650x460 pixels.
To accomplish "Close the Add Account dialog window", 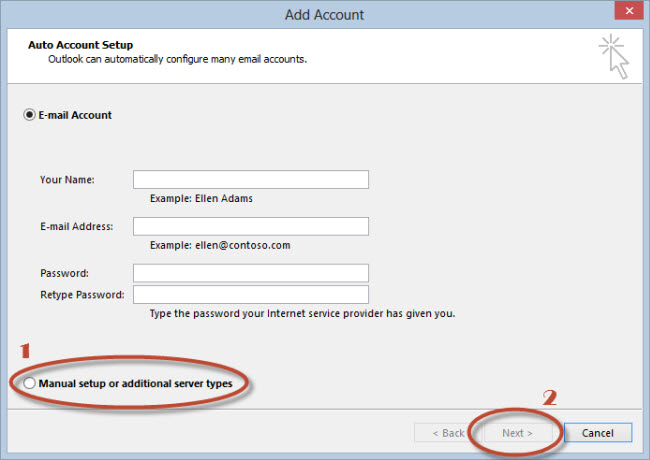I will pyautogui.click(x=629, y=10).
